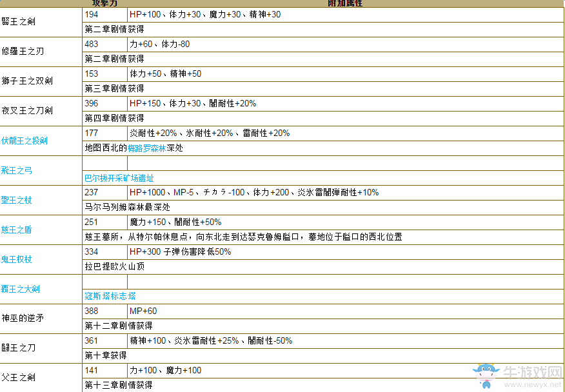This screenshot has width=565, height=392.
Task: Click the 体力+50、精神+50 attribute text
Action: click(165, 73)
